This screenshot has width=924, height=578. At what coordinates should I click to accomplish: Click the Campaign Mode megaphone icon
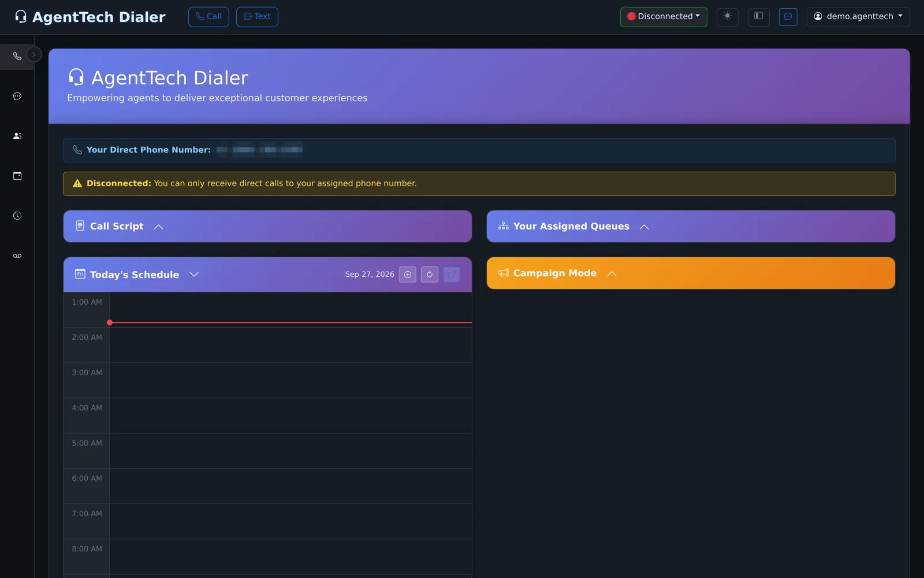tap(504, 273)
